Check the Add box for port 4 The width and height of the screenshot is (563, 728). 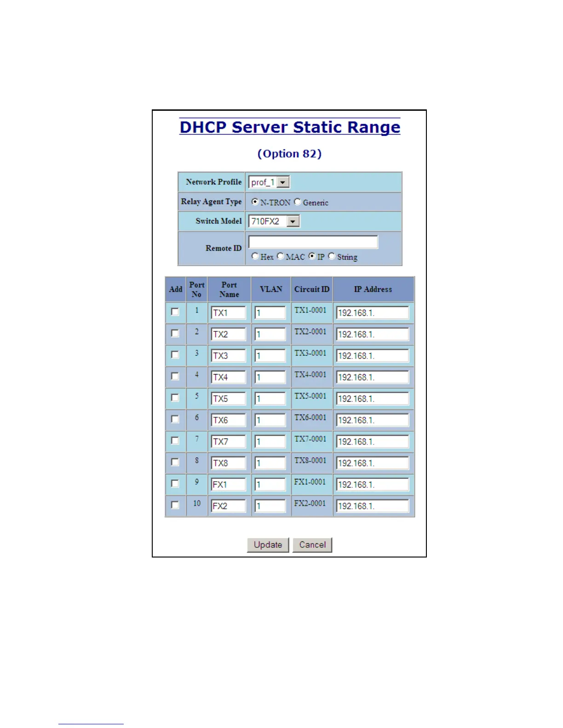point(175,376)
